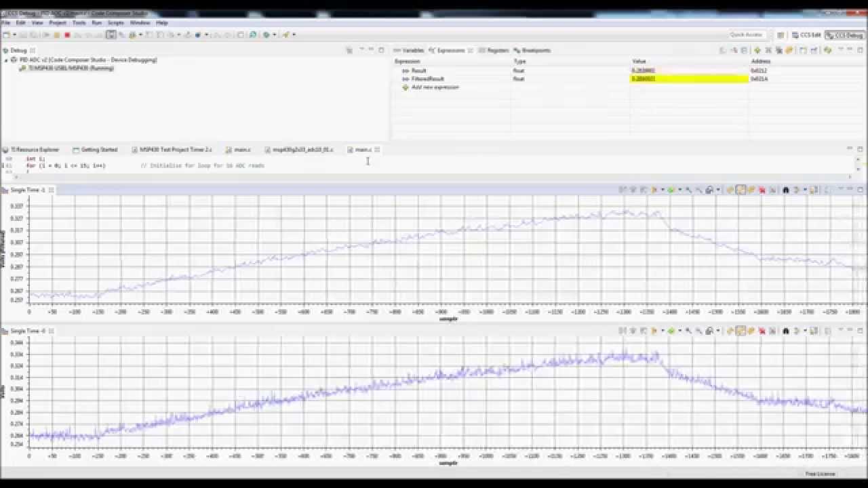The width and height of the screenshot is (868, 488).
Task: Click the Address column header
Action: (x=807, y=61)
